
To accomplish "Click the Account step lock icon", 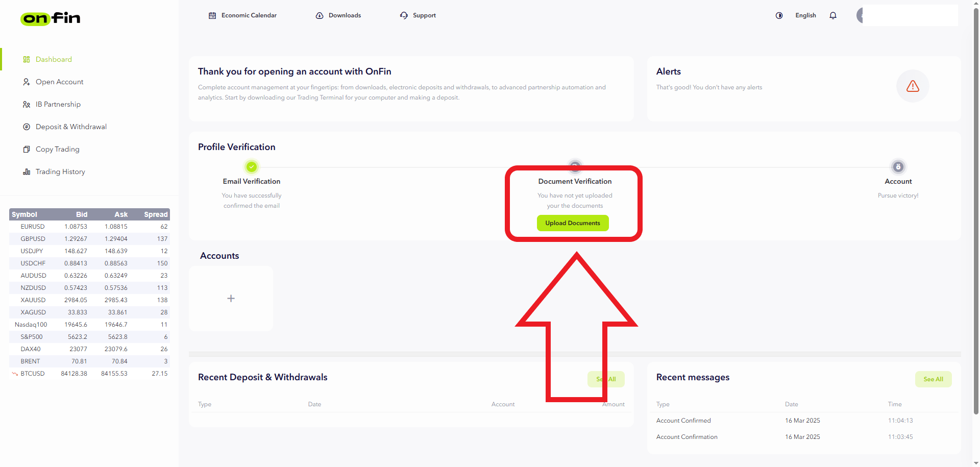I will point(898,167).
